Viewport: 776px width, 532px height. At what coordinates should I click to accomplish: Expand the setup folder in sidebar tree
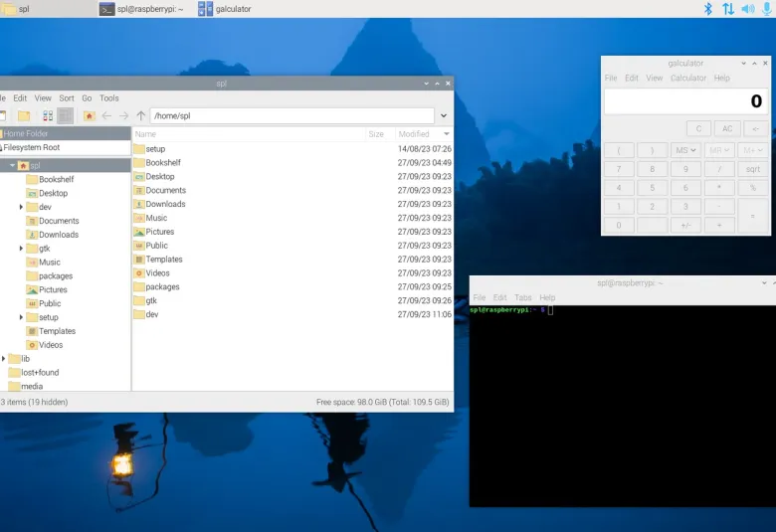pos(21,317)
